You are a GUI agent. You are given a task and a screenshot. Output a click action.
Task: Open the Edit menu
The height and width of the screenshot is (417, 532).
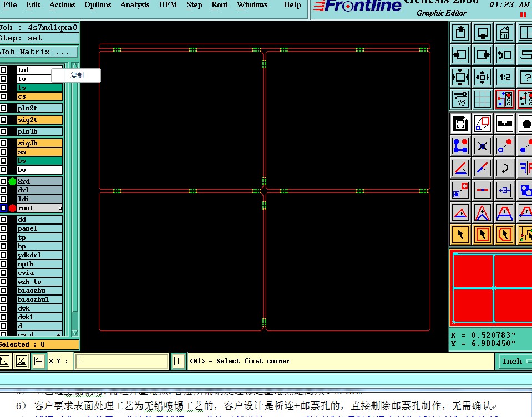tap(33, 5)
